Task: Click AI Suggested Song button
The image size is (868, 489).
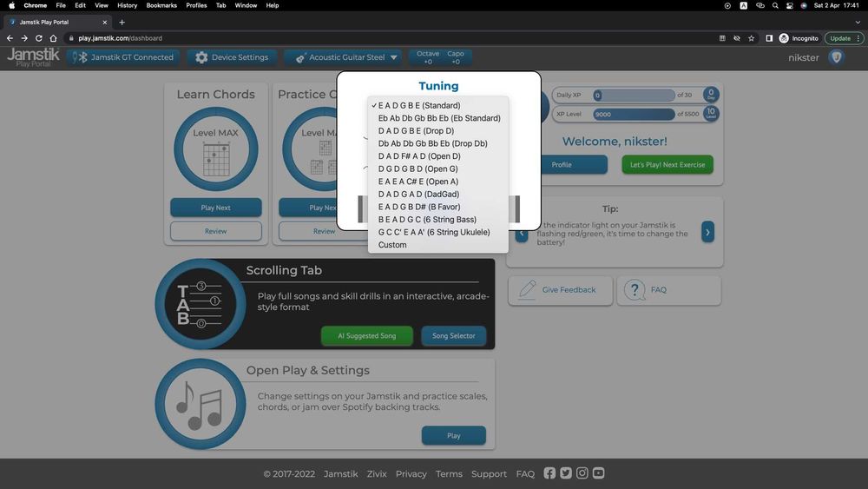Action: click(366, 335)
